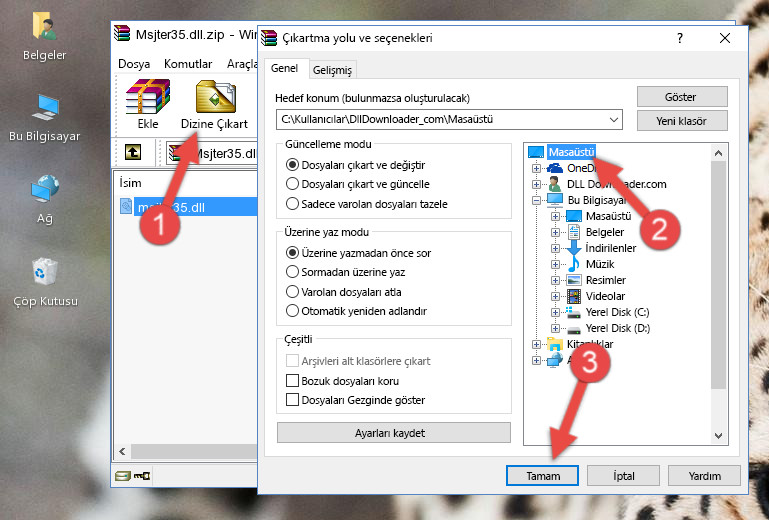Click folder tree scrollbar down arrow
Image resolution: width=769 pixels, height=520 pixels.
(718, 436)
